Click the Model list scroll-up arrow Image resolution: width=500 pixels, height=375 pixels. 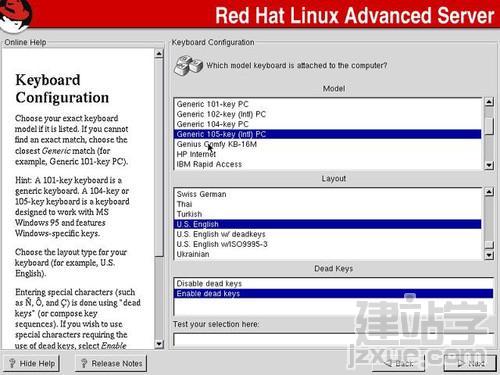pos(489,102)
